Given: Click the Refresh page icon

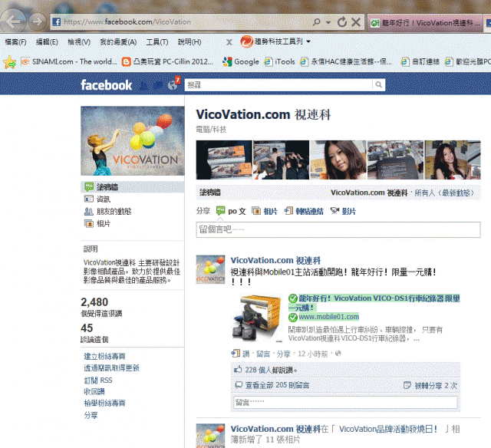Looking at the screenshot, I should (342, 22).
